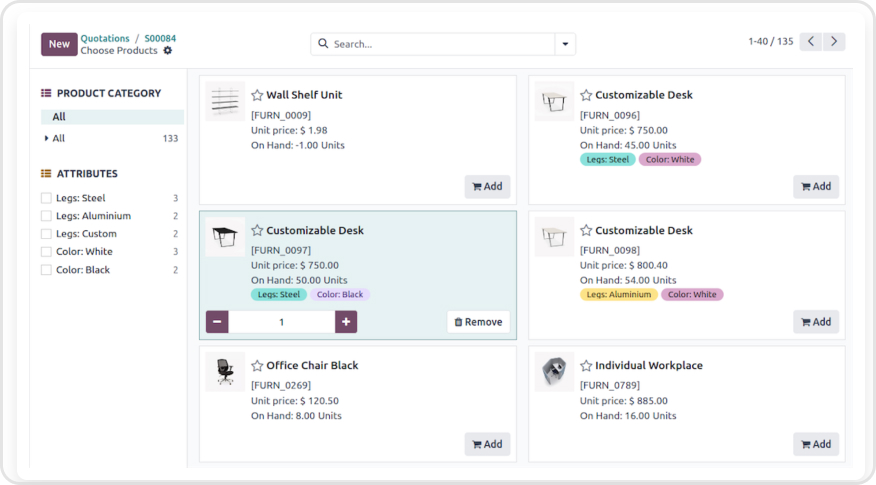
Task: Select the highlighted All category
Action: [112, 117]
